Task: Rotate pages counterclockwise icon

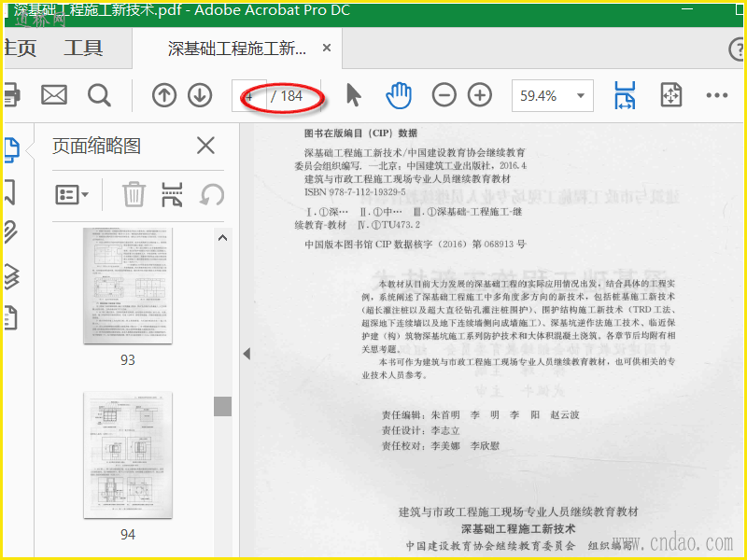Action: (212, 194)
